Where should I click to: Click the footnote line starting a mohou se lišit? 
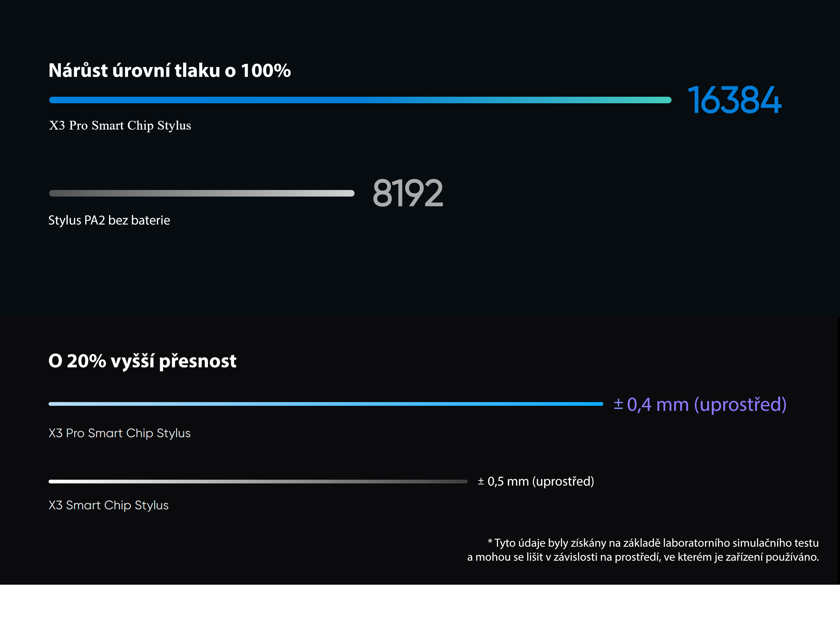643,557
